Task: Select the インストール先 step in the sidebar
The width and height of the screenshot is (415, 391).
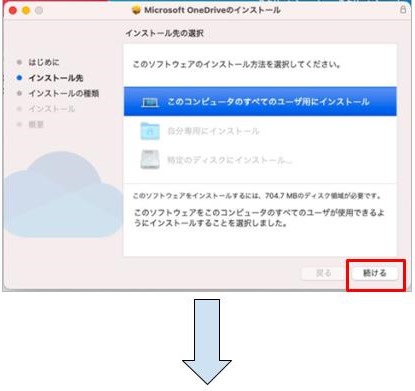Action: (56, 78)
